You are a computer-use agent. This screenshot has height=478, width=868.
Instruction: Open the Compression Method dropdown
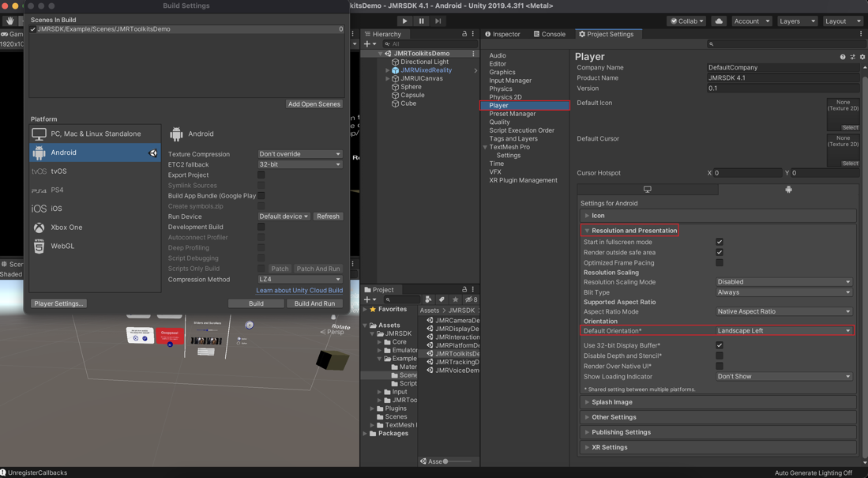coord(299,279)
